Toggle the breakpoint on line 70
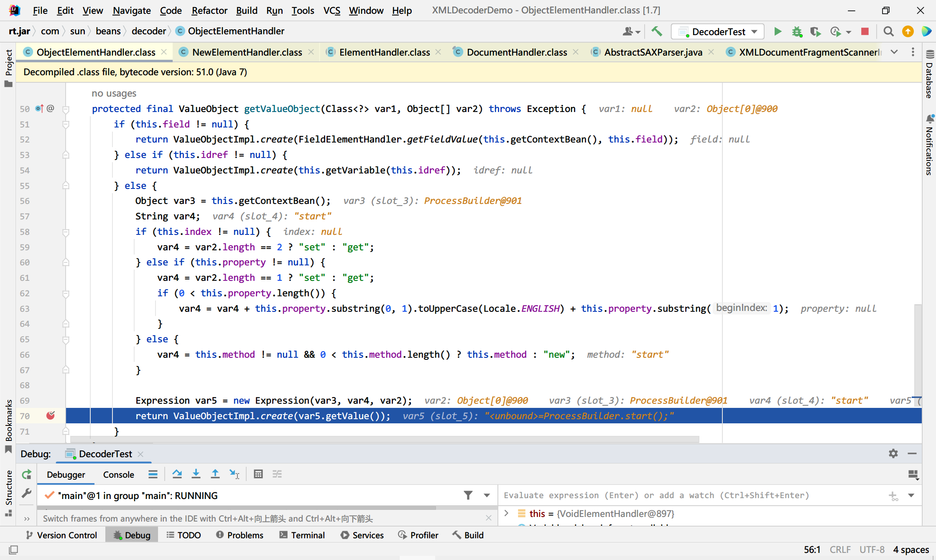This screenshot has height=560, width=936. (x=51, y=415)
